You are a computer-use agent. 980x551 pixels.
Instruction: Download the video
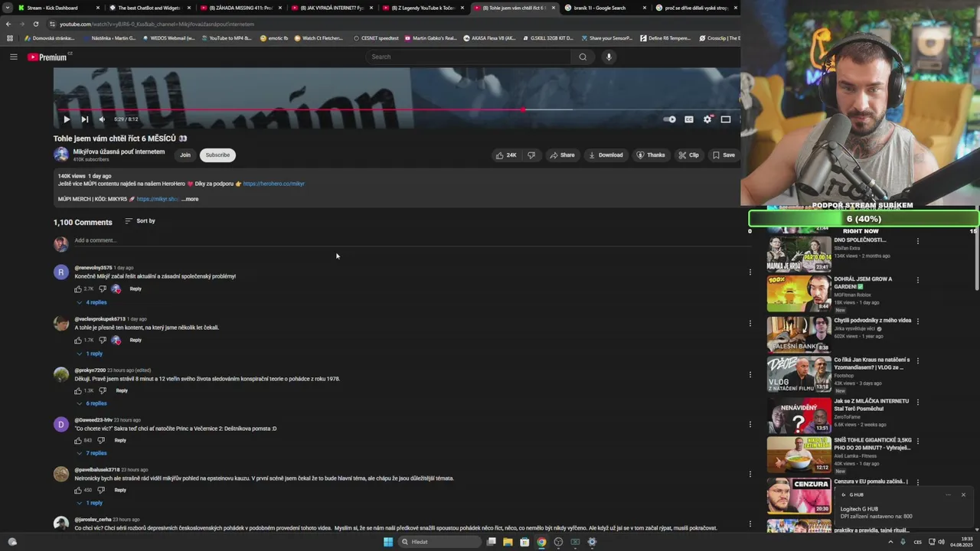point(606,155)
